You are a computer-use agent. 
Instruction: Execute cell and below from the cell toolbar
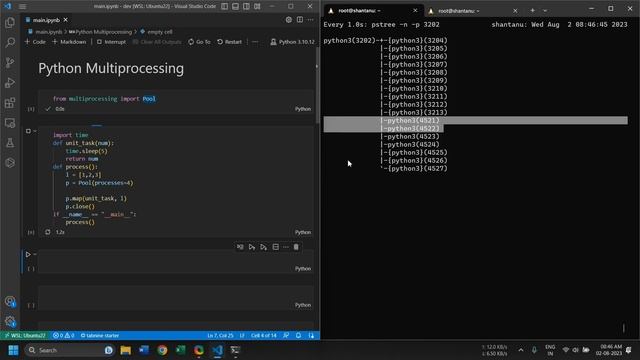pyautogui.click(x=264, y=247)
